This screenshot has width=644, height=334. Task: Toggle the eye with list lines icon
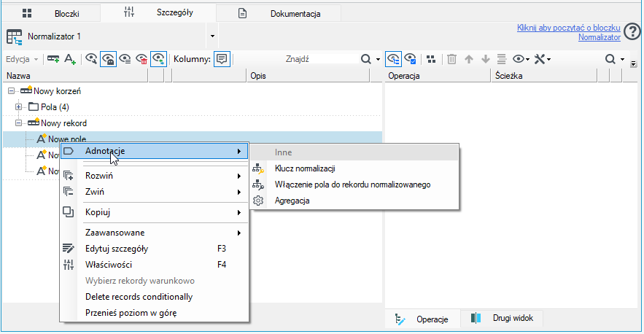(x=125, y=59)
